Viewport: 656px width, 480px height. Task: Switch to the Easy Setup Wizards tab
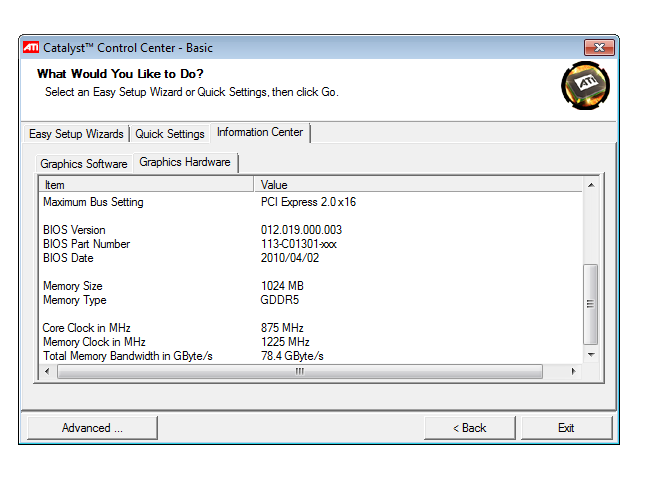tap(76, 134)
